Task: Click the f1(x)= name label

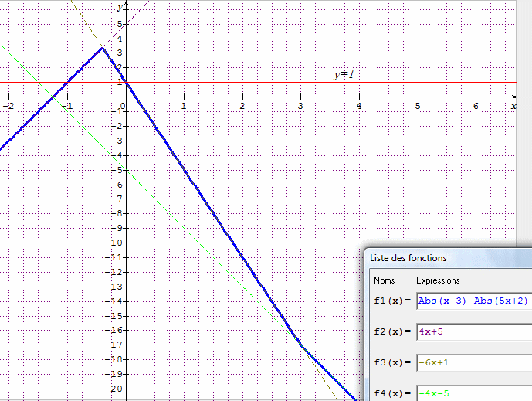Action: click(x=391, y=301)
